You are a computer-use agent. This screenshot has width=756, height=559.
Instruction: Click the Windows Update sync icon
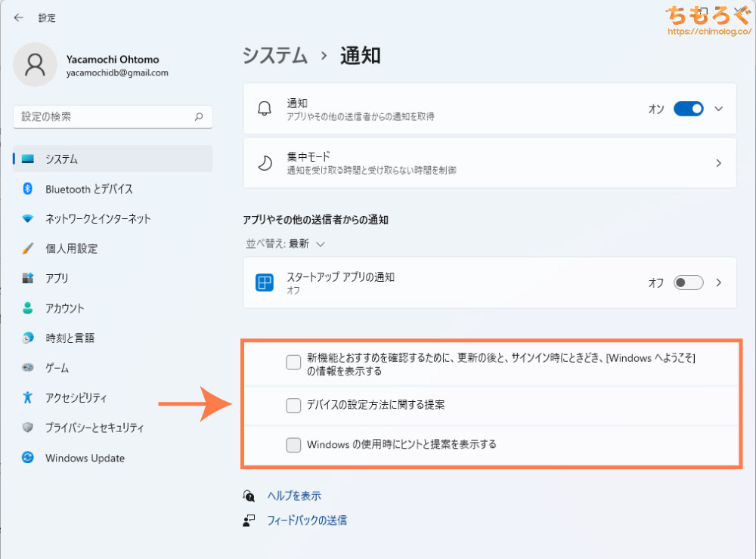28,457
